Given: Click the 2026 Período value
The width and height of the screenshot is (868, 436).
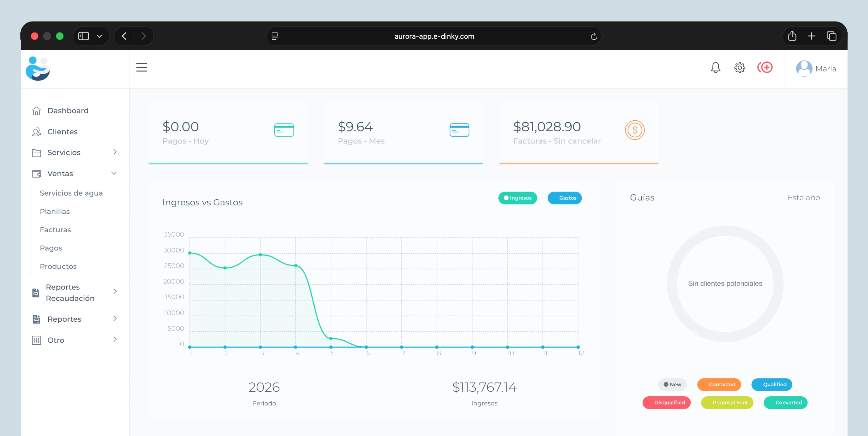Looking at the screenshot, I should click(264, 387).
